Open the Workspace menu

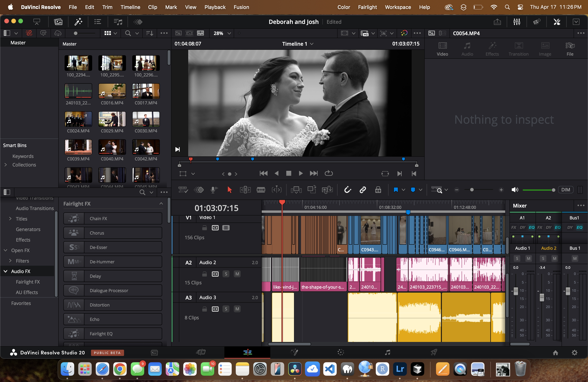[398, 7]
